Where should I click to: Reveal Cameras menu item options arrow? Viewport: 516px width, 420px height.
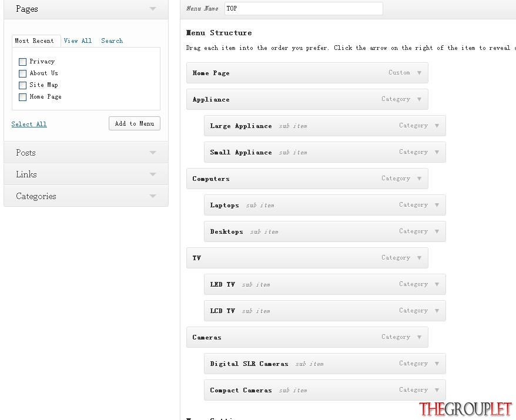tap(419, 337)
